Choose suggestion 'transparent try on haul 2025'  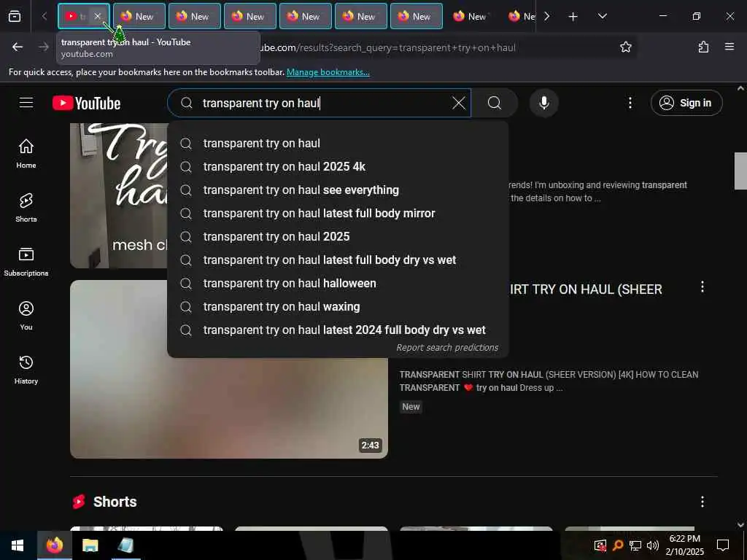click(338, 237)
